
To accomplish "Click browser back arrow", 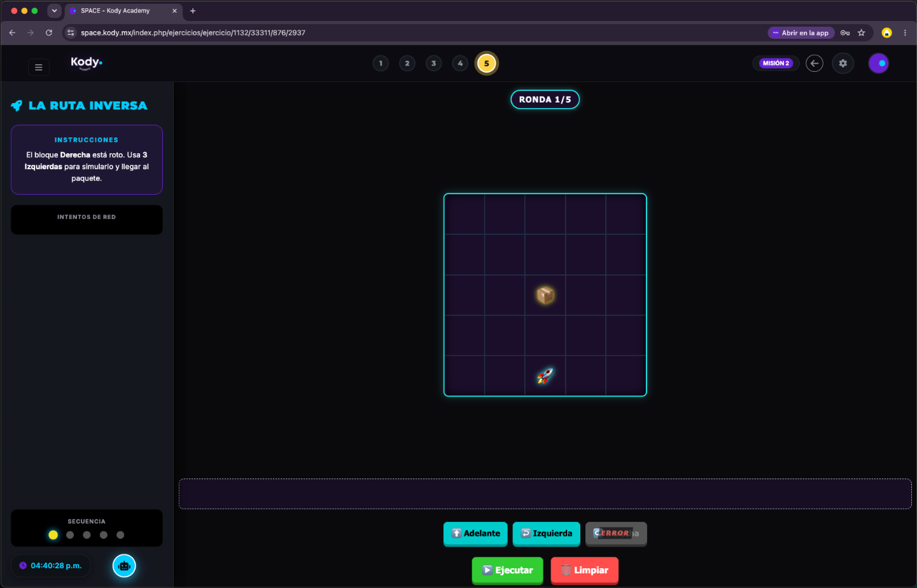I will click(12, 32).
